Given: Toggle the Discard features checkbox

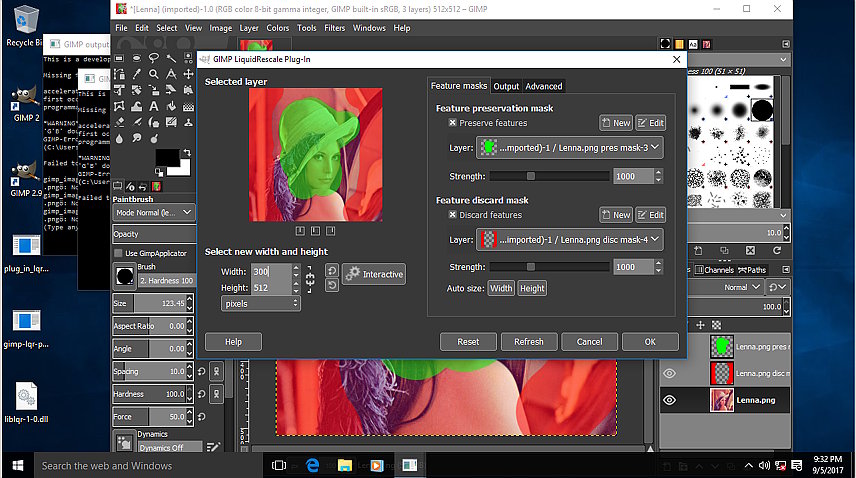Looking at the screenshot, I should click(x=452, y=214).
